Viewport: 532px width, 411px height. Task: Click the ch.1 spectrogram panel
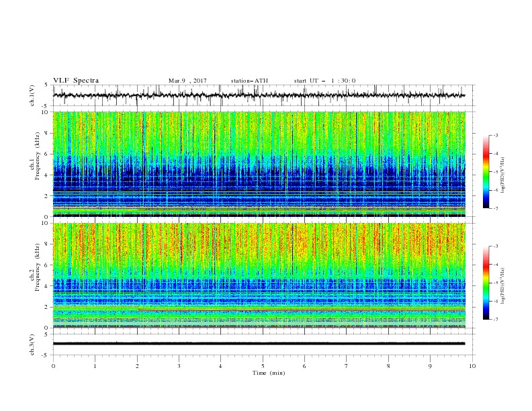259,164
